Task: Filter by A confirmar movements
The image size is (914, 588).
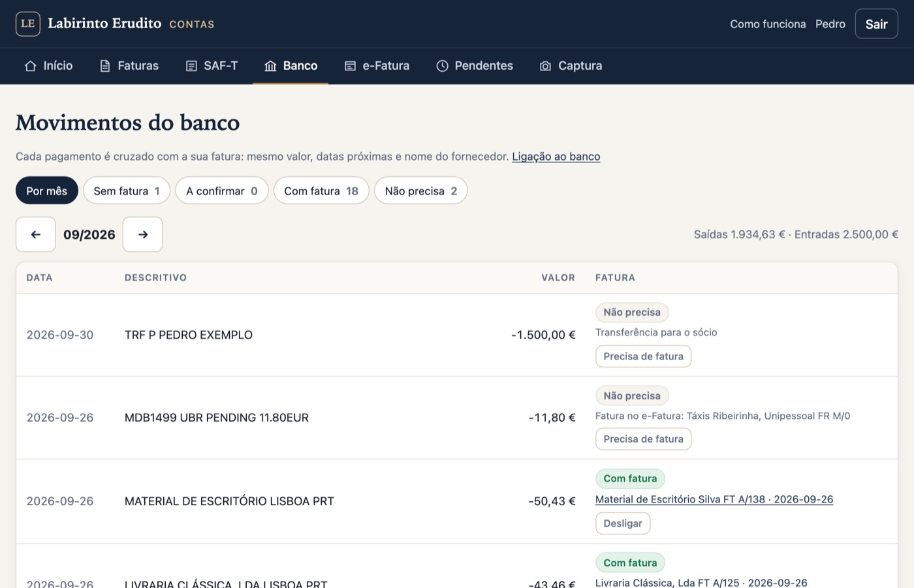Action: tap(222, 191)
